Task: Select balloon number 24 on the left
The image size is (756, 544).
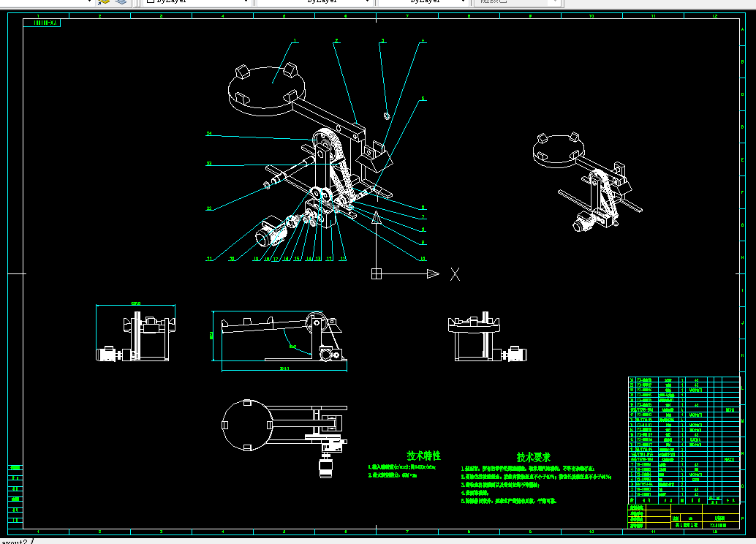Action: point(209,134)
